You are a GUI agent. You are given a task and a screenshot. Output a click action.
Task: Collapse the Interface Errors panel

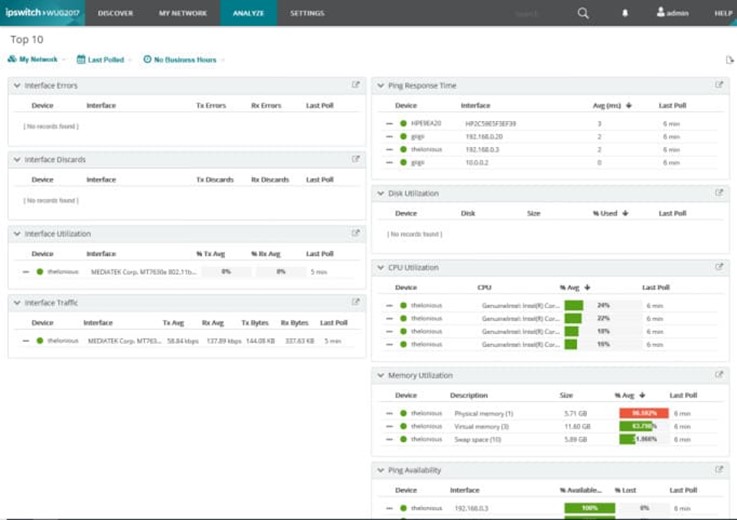[17, 86]
